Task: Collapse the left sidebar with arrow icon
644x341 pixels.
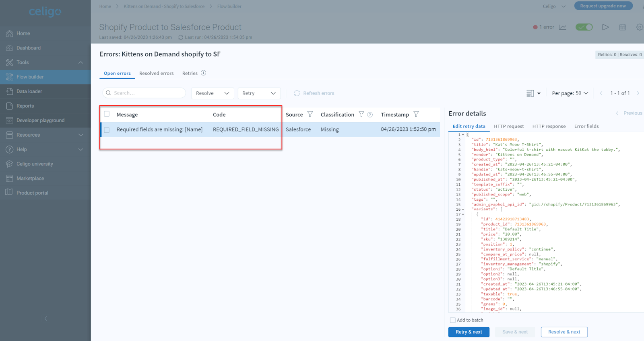Action: click(45, 318)
